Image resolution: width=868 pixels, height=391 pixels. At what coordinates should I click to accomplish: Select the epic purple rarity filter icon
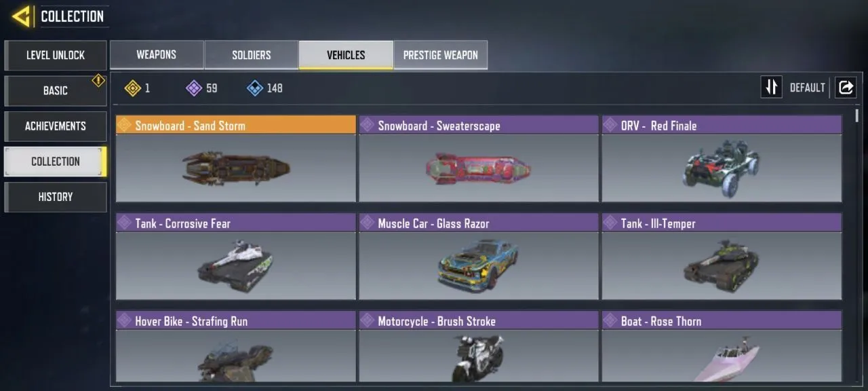194,88
